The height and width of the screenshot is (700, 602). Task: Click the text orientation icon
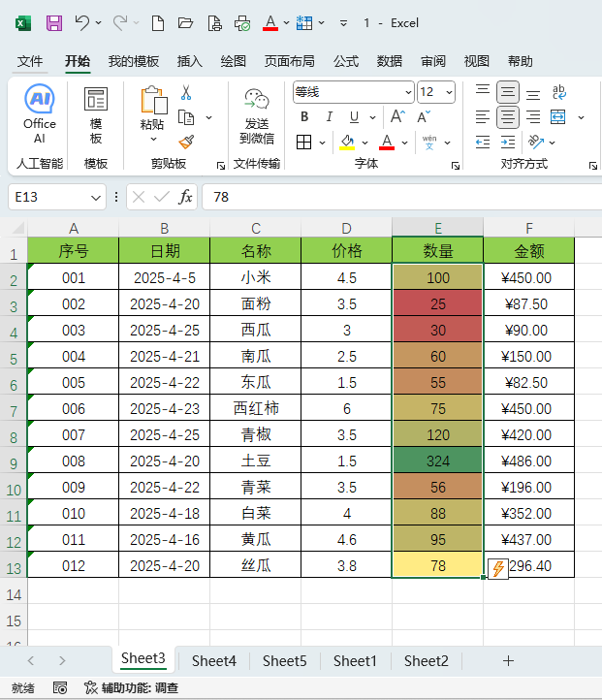point(535,142)
